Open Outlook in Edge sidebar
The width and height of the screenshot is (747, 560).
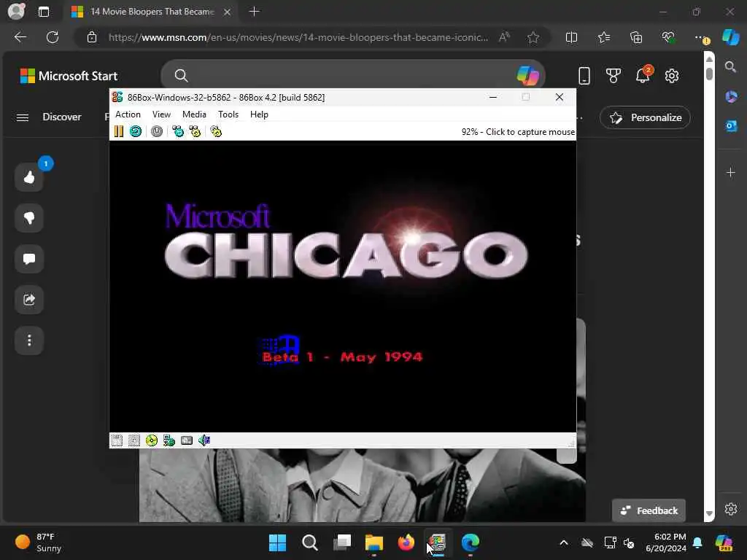click(731, 126)
